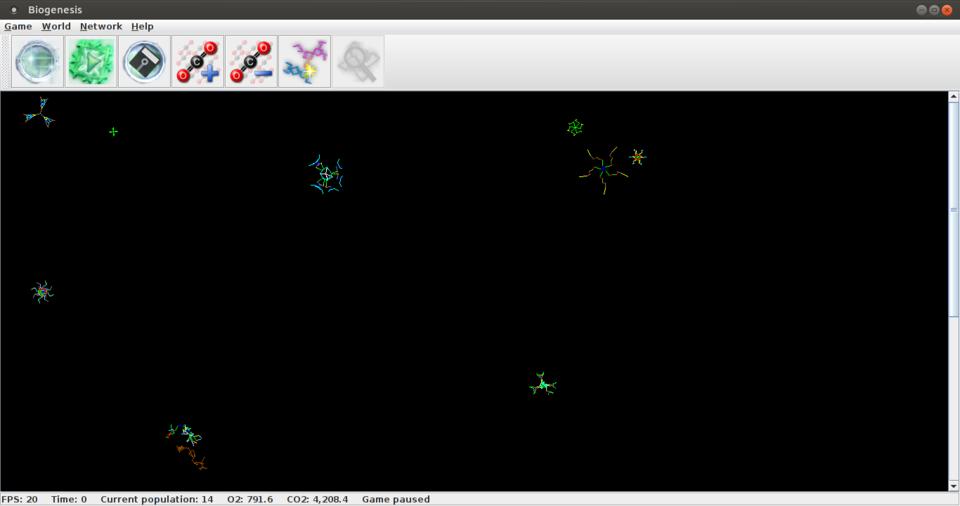This screenshot has height=506, width=960.
Task: Select the large yellow-armed organism
Action: tap(603, 169)
